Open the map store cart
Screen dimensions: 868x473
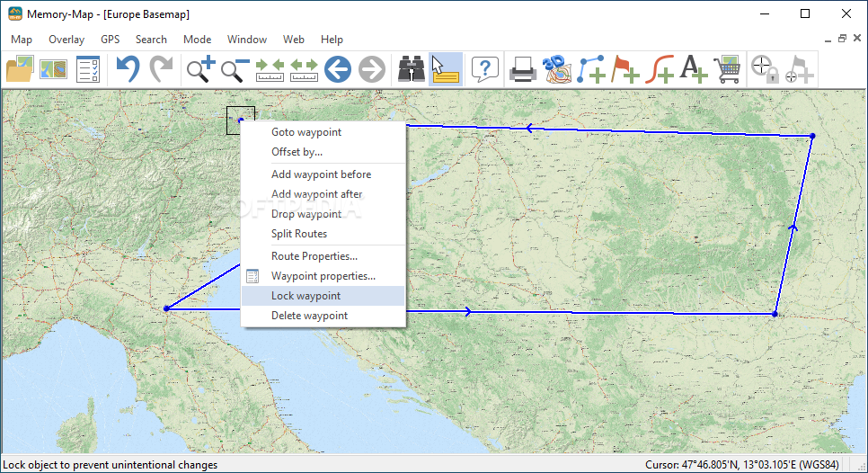pyautogui.click(x=728, y=69)
